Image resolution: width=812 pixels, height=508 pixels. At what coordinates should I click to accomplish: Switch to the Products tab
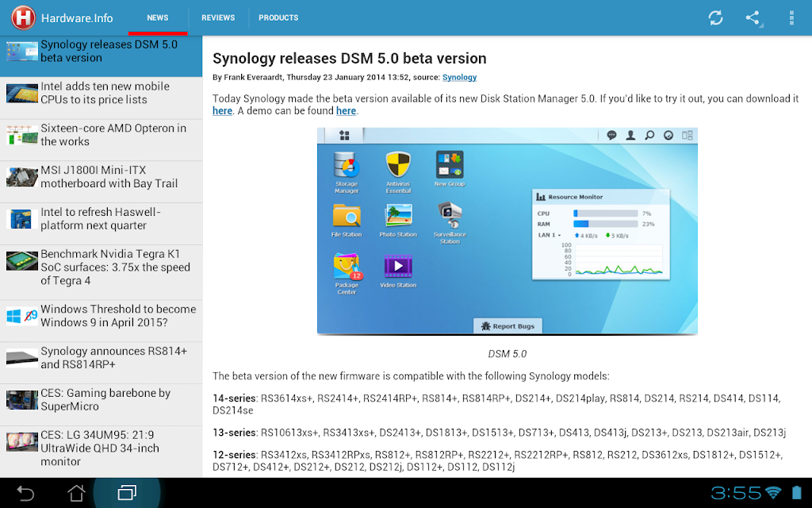click(278, 17)
